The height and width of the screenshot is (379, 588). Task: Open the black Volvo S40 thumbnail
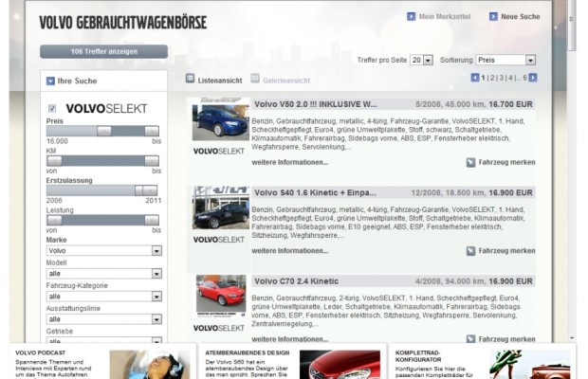tap(220, 208)
